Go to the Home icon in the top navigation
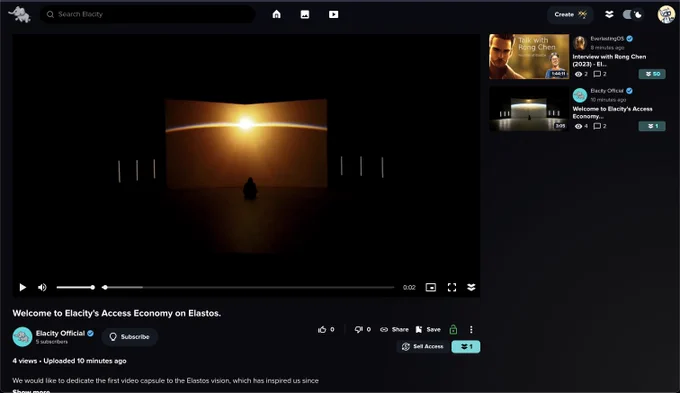The height and width of the screenshot is (393, 680). [x=276, y=14]
